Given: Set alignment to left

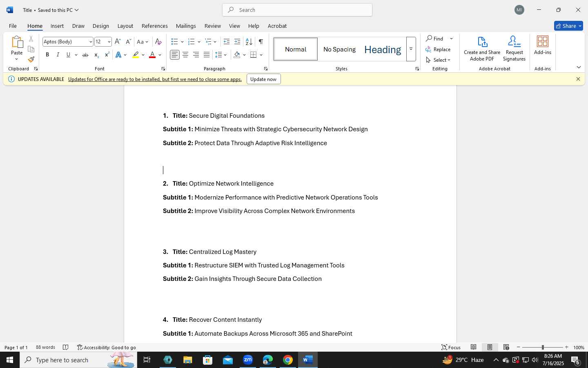Looking at the screenshot, I should pyautogui.click(x=175, y=55).
